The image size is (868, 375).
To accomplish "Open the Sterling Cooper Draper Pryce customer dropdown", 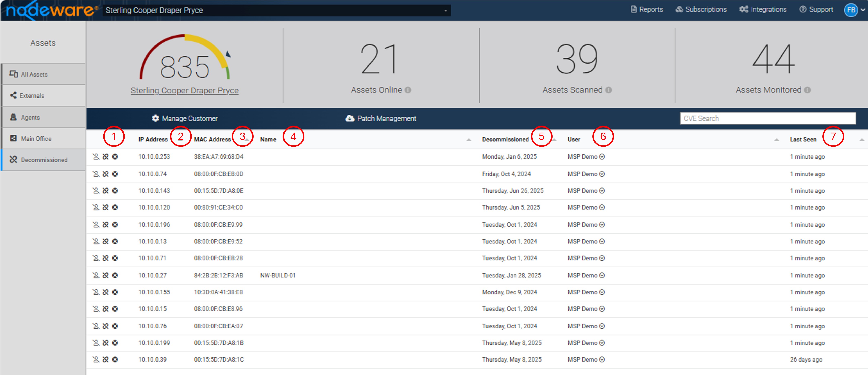I will click(x=276, y=10).
